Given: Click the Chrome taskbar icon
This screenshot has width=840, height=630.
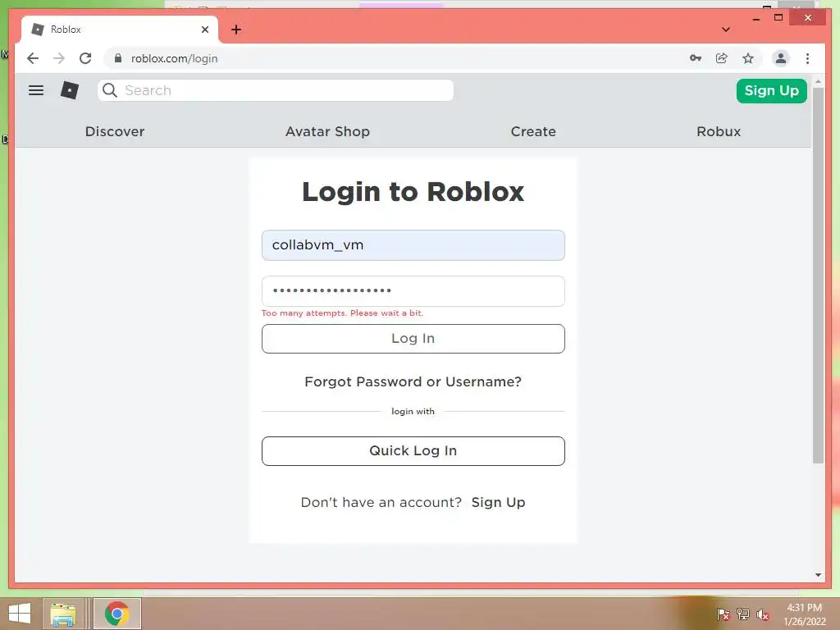Looking at the screenshot, I should (x=117, y=614).
